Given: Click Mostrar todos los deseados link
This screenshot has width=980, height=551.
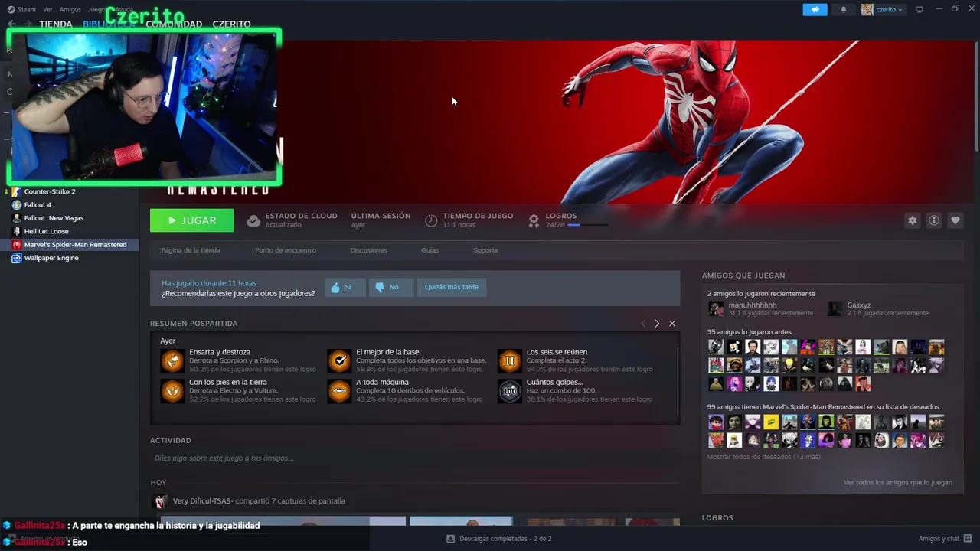Looking at the screenshot, I should [x=763, y=457].
